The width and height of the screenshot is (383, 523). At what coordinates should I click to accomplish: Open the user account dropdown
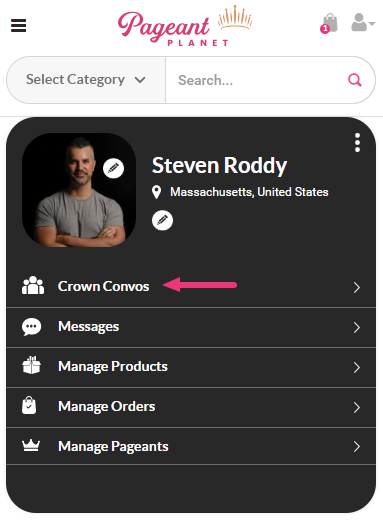point(363,22)
